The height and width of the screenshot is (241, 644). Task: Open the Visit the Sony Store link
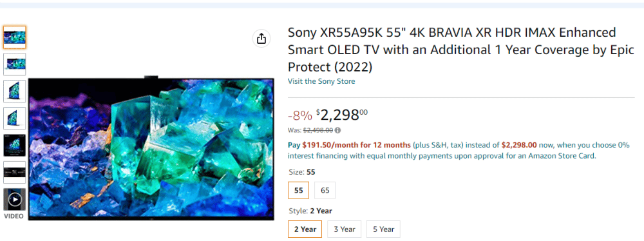point(321,81)
